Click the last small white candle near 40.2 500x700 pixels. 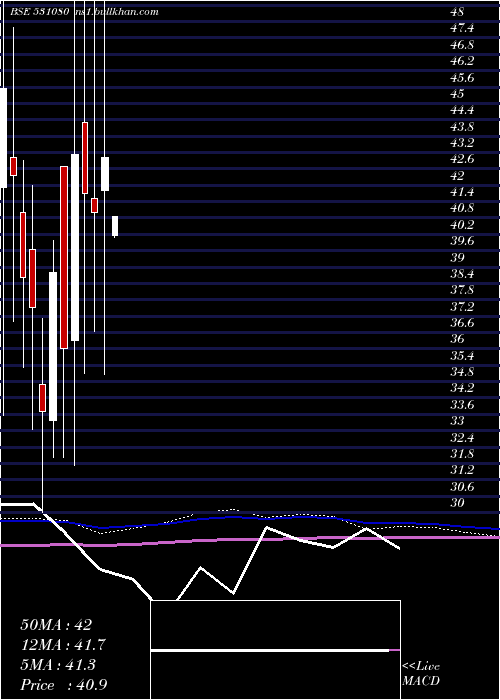coord(115,226)
